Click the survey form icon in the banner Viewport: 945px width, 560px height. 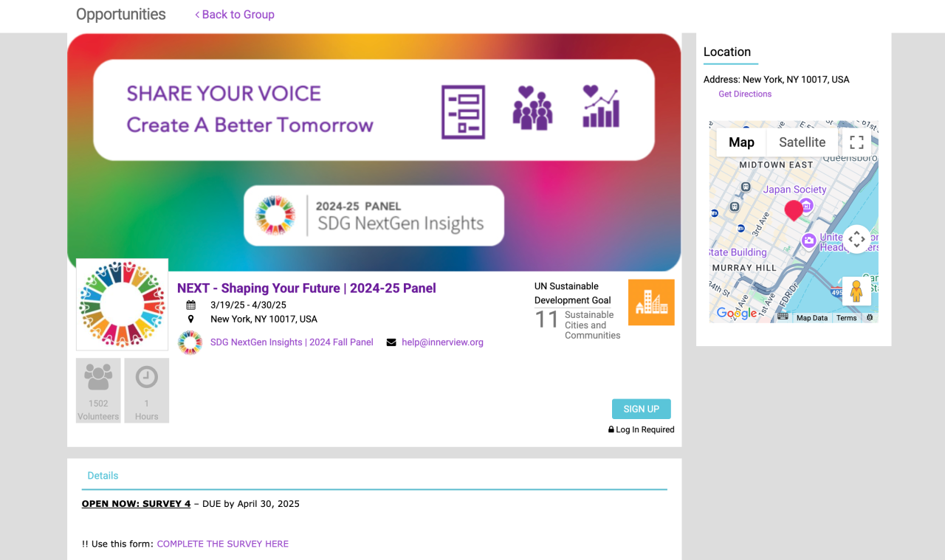(x=463, y=111)
